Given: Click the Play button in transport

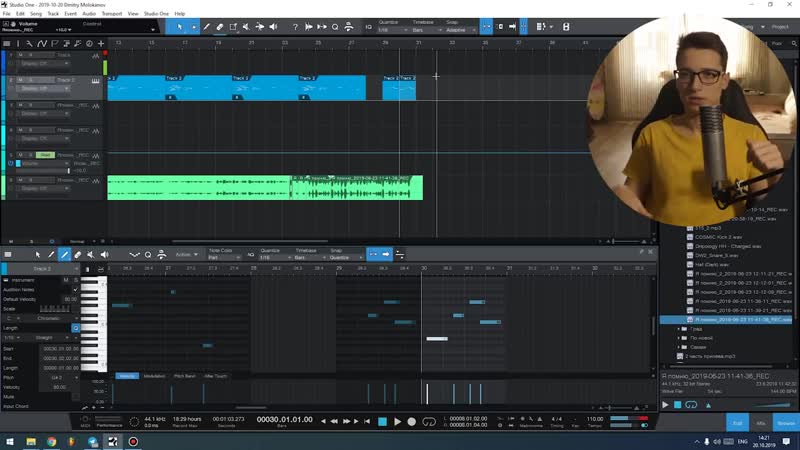Looking at the screenshot, I should pos(397,421).
